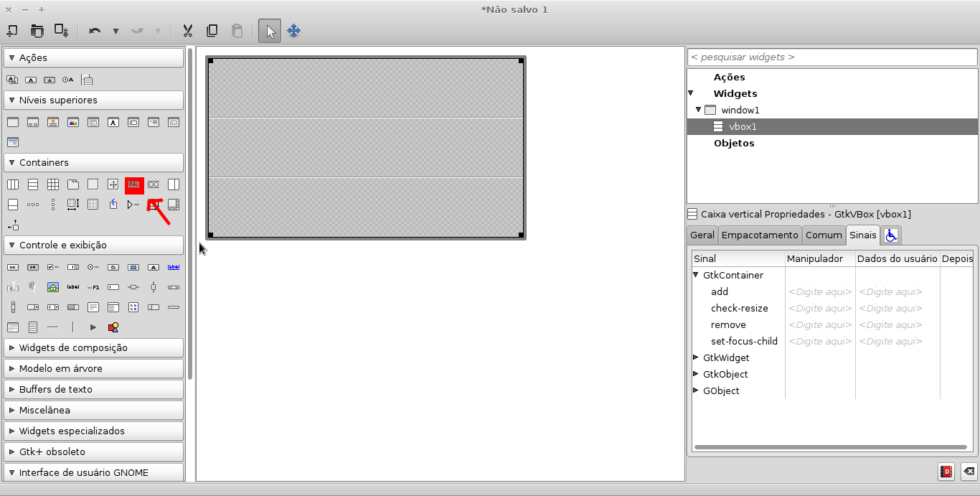This screenshot has width=980, height=496.
Task: Pick the Toggle Button 'on' icon
Action: coord(33,267)
